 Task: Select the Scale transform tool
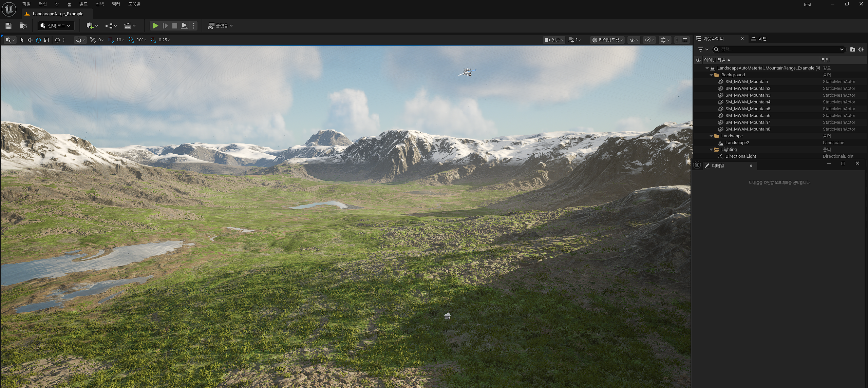[46, 40]
